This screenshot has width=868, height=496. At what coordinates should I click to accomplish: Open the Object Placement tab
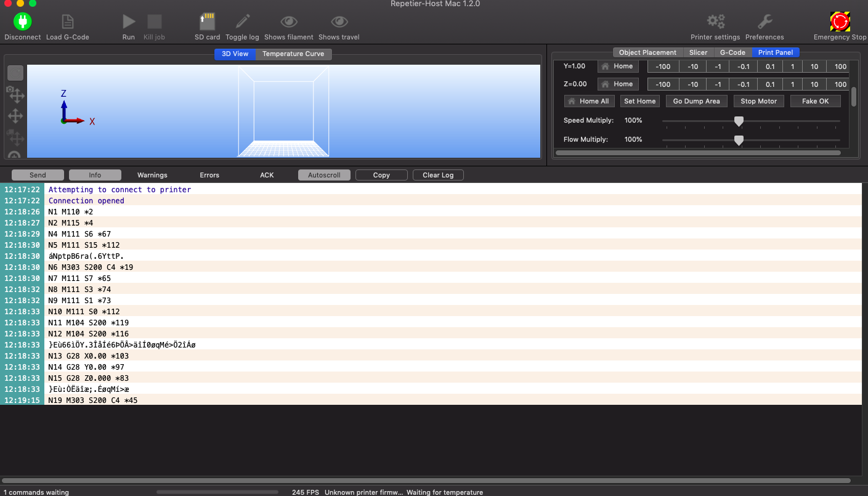click(x=647, y=53)
